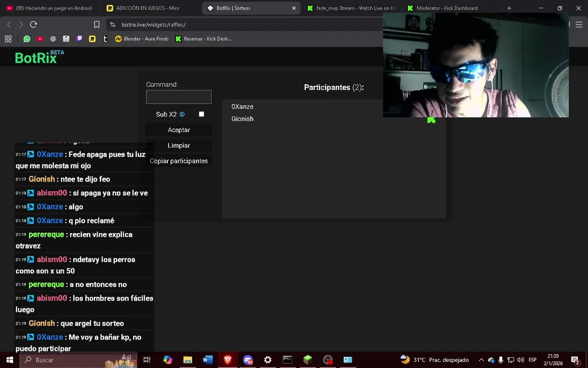Viewport: 588px width, 368px height.
Task: Click Gionish's 'ntee te dijo feo' message
Action: pyautogui.click(x=84, y=179)
